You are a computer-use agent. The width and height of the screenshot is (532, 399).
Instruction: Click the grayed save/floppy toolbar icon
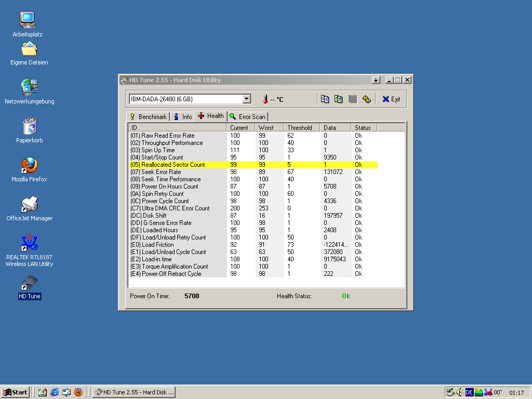[x=353, y=99]
